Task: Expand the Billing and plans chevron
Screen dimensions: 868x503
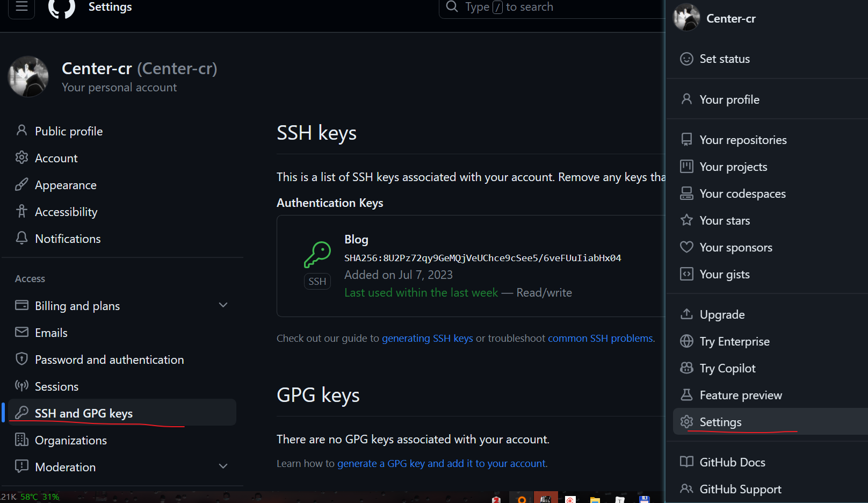Action: (x=223, y=305)
